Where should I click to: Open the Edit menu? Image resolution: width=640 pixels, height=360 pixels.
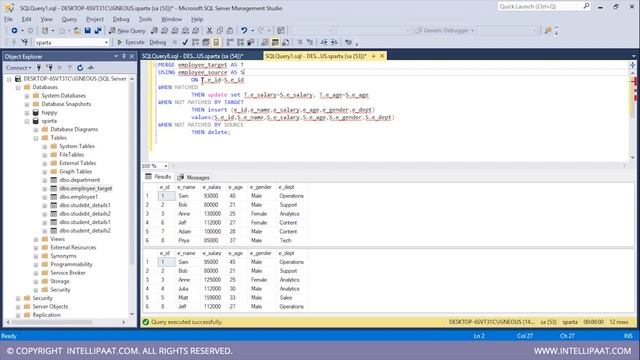pyautogui.click(x=27, y=19)
